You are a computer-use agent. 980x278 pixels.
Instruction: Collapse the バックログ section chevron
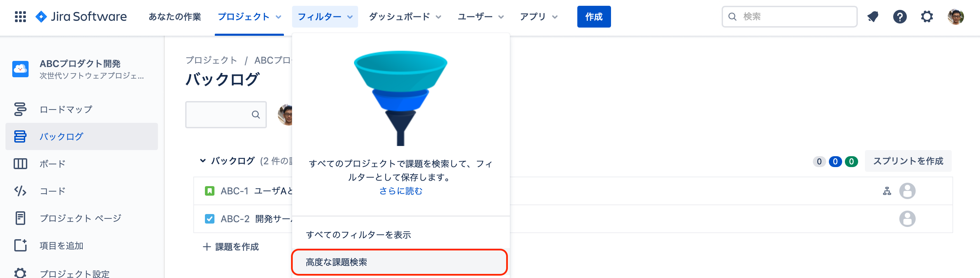coord(203,161)
